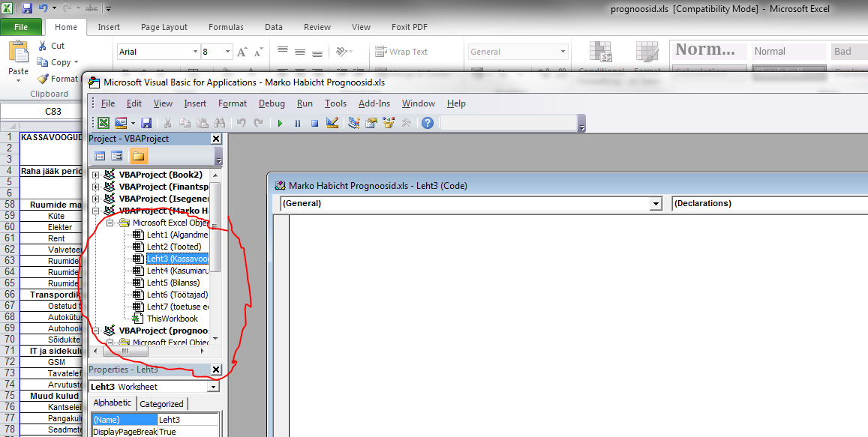Open Insert UserForm dropdown arrow in VBA toolbar

click(133, 123)
